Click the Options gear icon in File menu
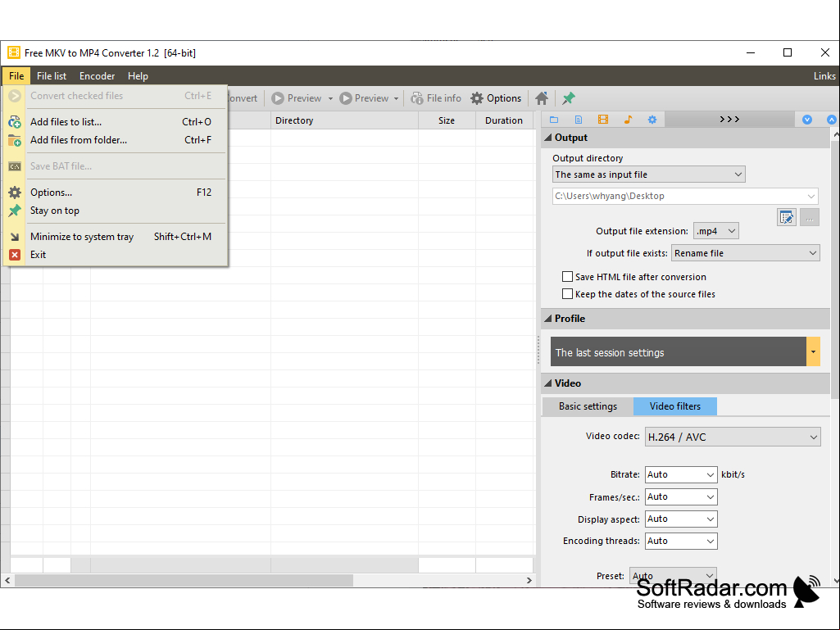This screenshot has width=840, height=630. click(x=15, y=193)
